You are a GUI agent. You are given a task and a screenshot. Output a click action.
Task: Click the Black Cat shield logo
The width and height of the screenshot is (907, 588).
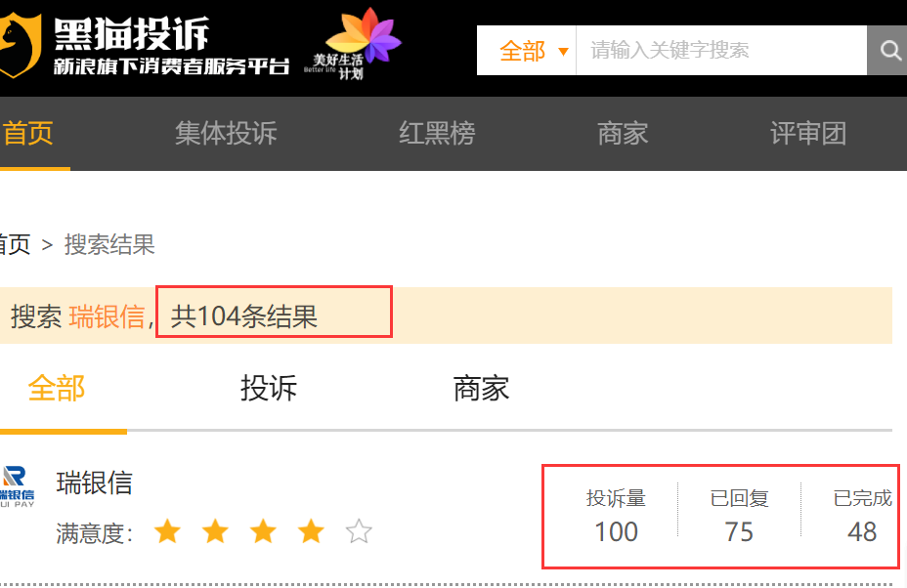21,46
